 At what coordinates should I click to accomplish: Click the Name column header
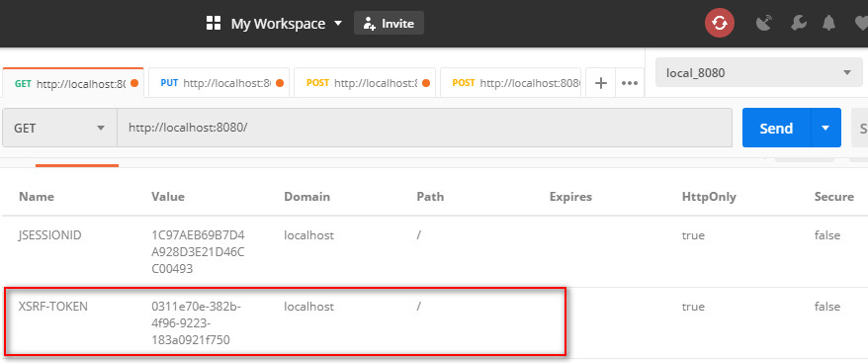pos(37,197)
